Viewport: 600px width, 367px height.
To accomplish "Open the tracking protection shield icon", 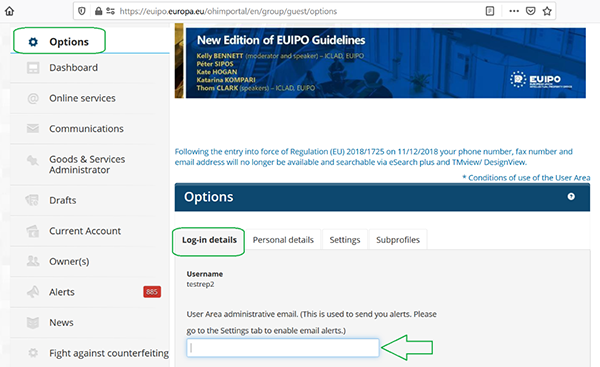I will 82,11.
